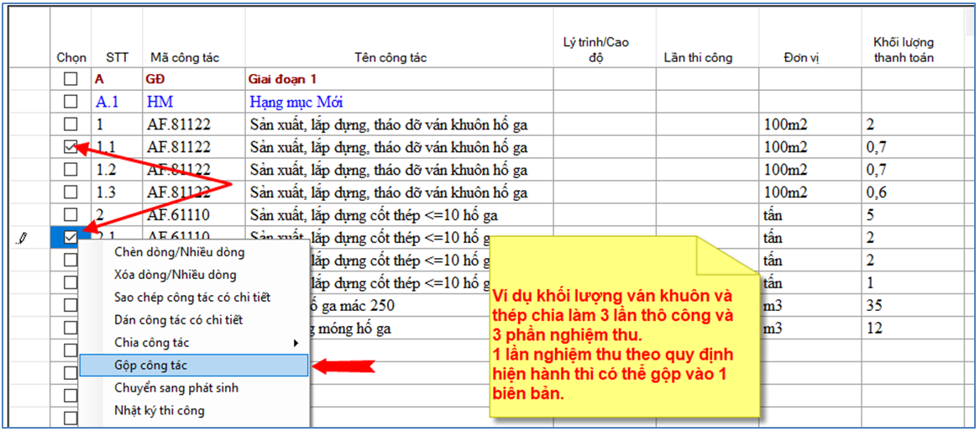980x432 pixels.
Task: Select the work name cell in row 1.2
Action: point(399,170)
